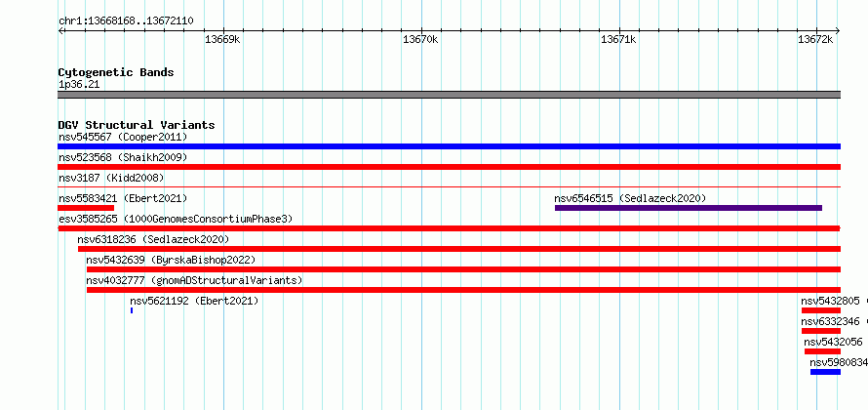The image size is (868, 410).
Task: Click the purple nsv6546515 variant bar
Action: [x=689, y=208]
